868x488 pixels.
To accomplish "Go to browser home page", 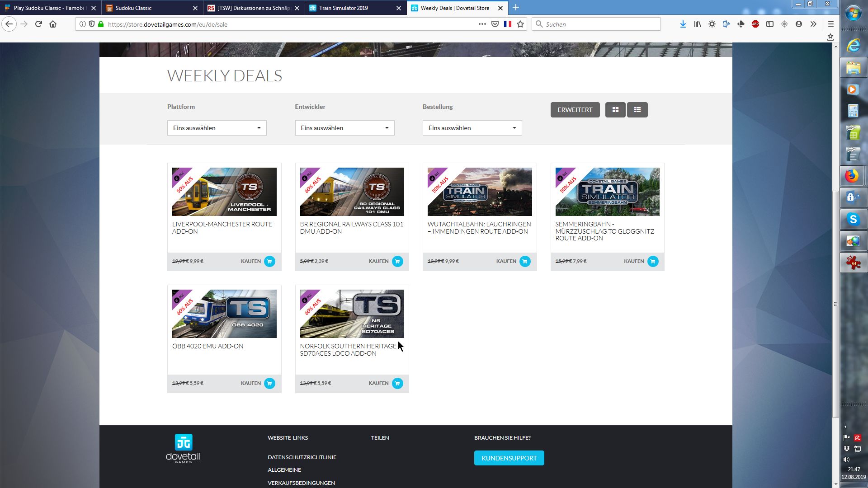I will tap(53, 24).
